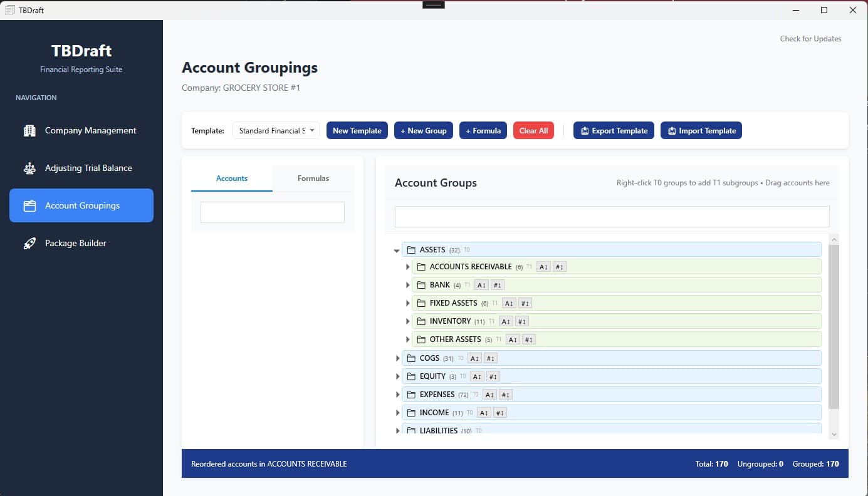
Task: Click the LIABILITIES folder icon
Action: coord(411,431)
